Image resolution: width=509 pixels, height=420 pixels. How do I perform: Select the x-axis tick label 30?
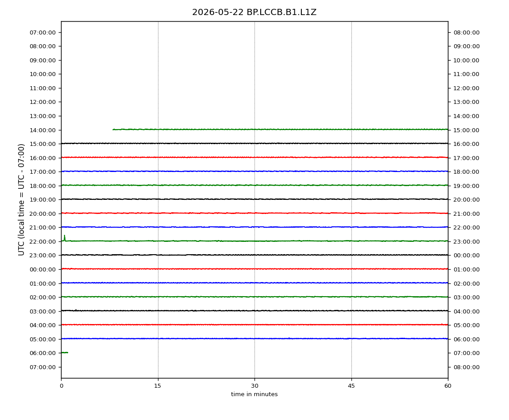coord(254,386)
